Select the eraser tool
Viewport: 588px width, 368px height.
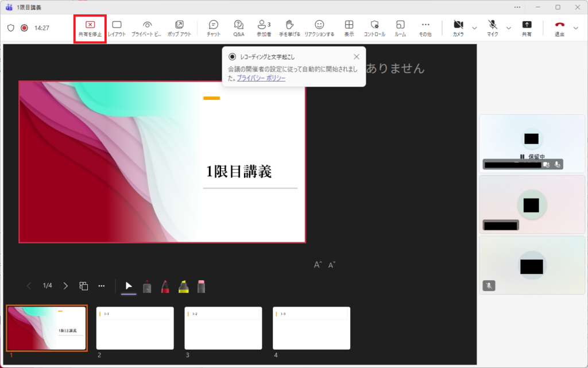[x=201, y=286]
